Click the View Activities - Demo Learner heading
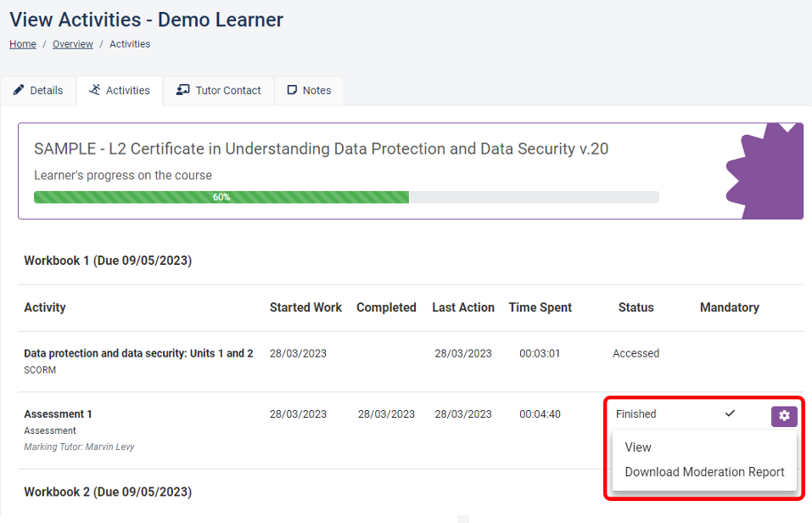Viewport: 812px width, 523px height. (x=147, y=20)
